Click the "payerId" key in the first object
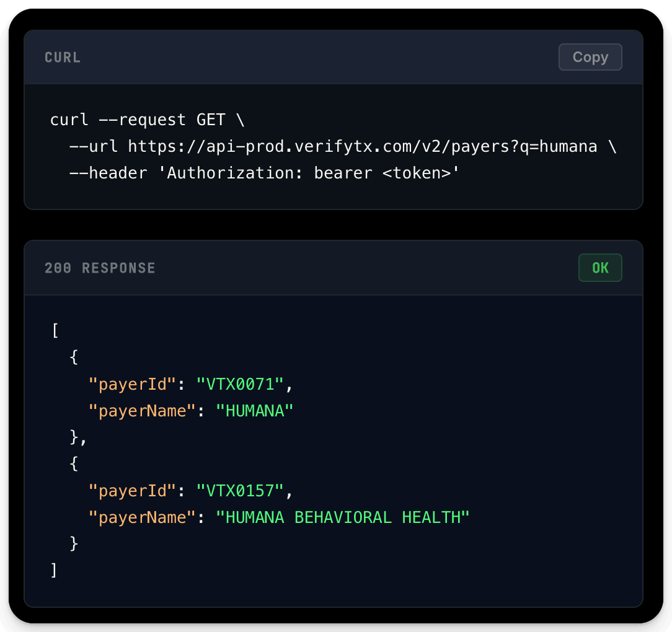 (x=132, y=384)
